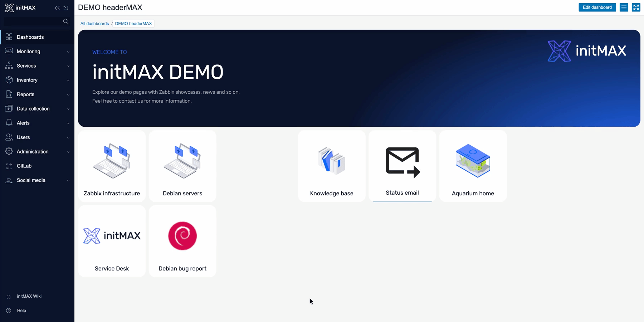Open the GitLab menu item
This screenshot has height=322, width=644.
[24, 166]
